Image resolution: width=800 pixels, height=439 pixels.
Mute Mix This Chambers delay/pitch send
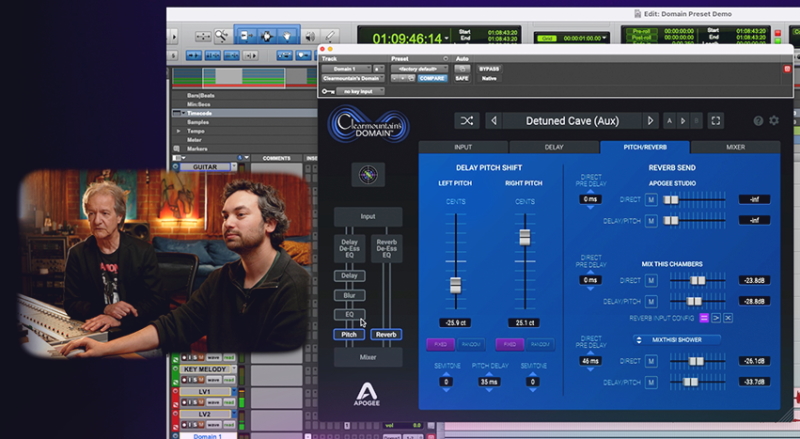[651, 301]
